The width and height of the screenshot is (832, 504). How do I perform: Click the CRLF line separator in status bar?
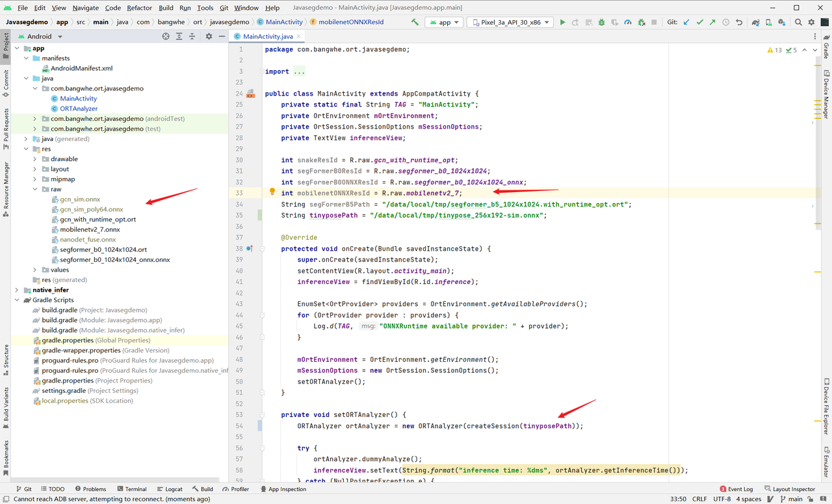(699, 499)
